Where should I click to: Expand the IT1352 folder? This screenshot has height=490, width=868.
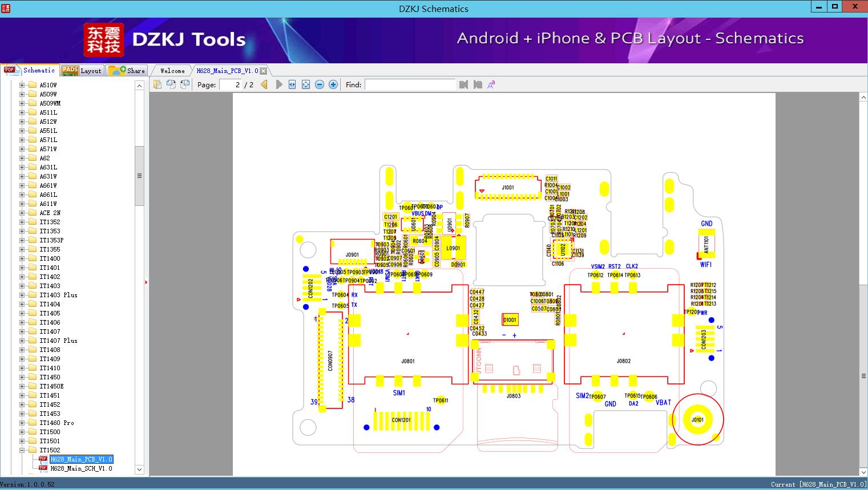[x=22, y=222]
